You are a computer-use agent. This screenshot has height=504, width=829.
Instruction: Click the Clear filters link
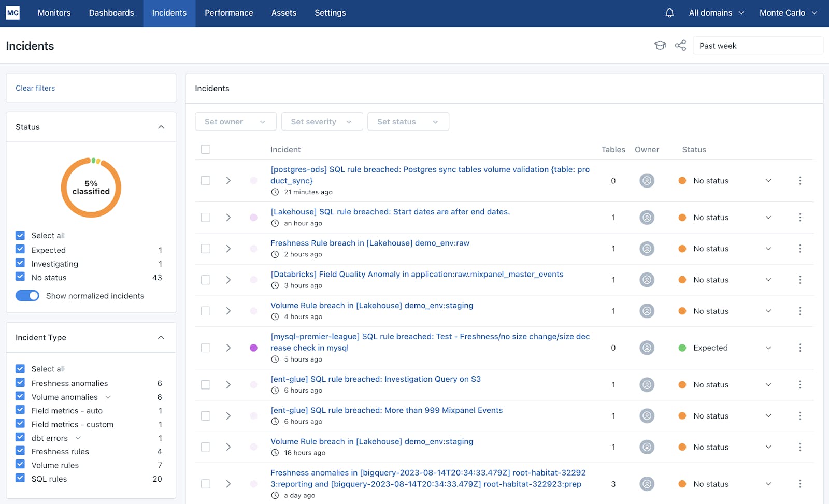click(x=35, y=88)
